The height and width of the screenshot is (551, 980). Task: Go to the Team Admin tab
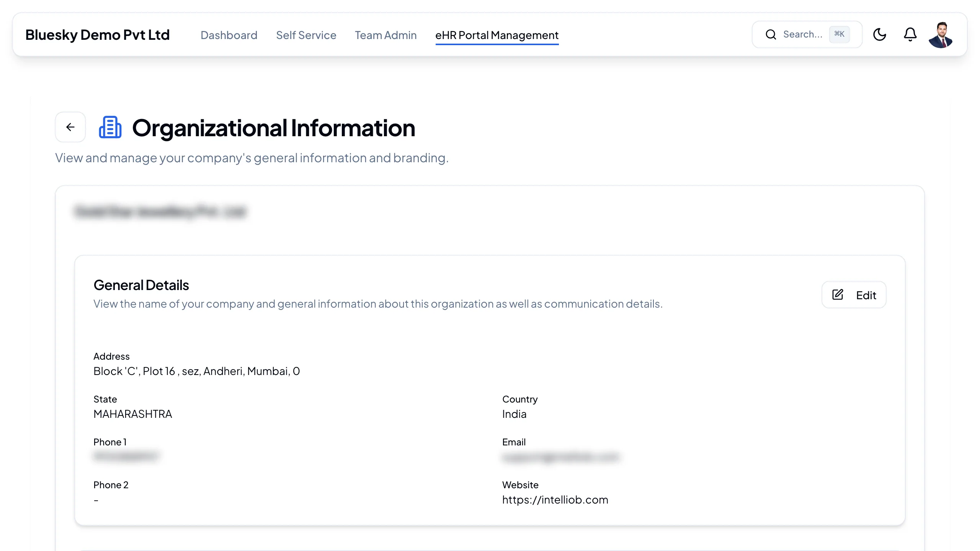tap(385, 35)
